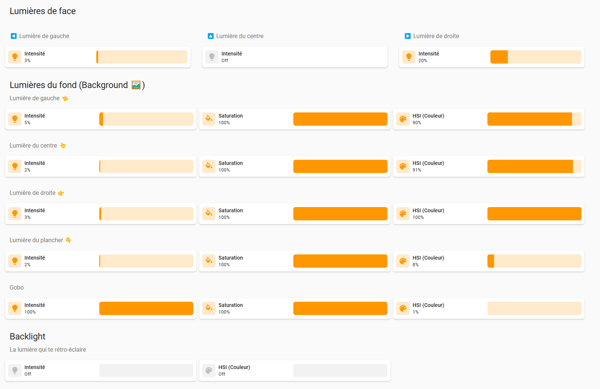Viewport: 600px width, 389px height.
Task: Click Intensité bulb icon of background Lumière du centre
Action: 15,166
